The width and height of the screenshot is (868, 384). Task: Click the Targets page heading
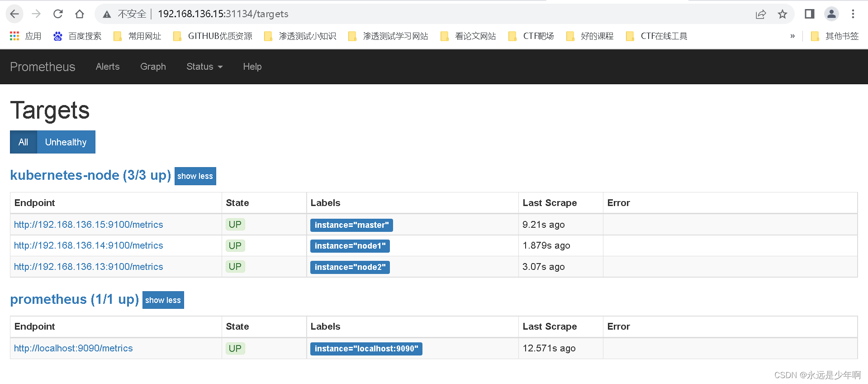pos(50,110)
